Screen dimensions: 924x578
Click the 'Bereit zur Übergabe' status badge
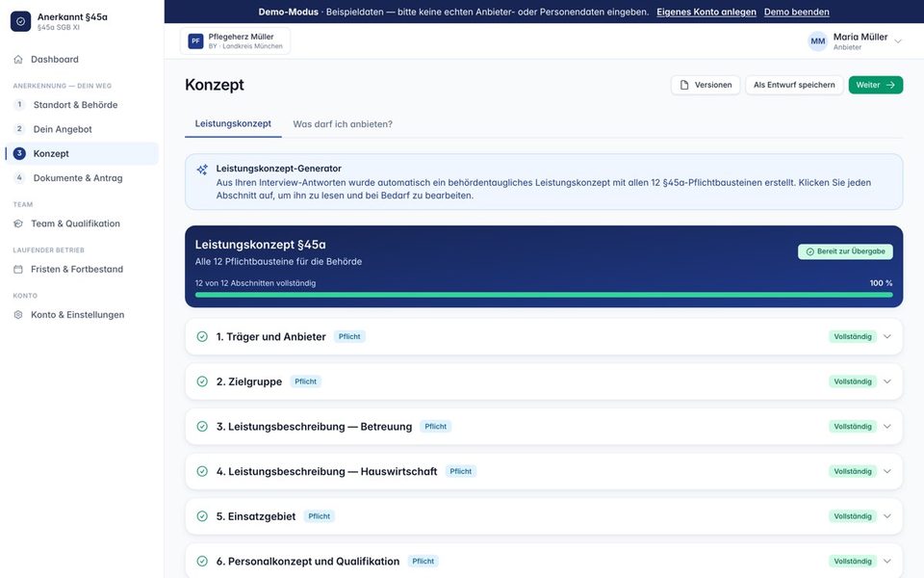point(846,251)
